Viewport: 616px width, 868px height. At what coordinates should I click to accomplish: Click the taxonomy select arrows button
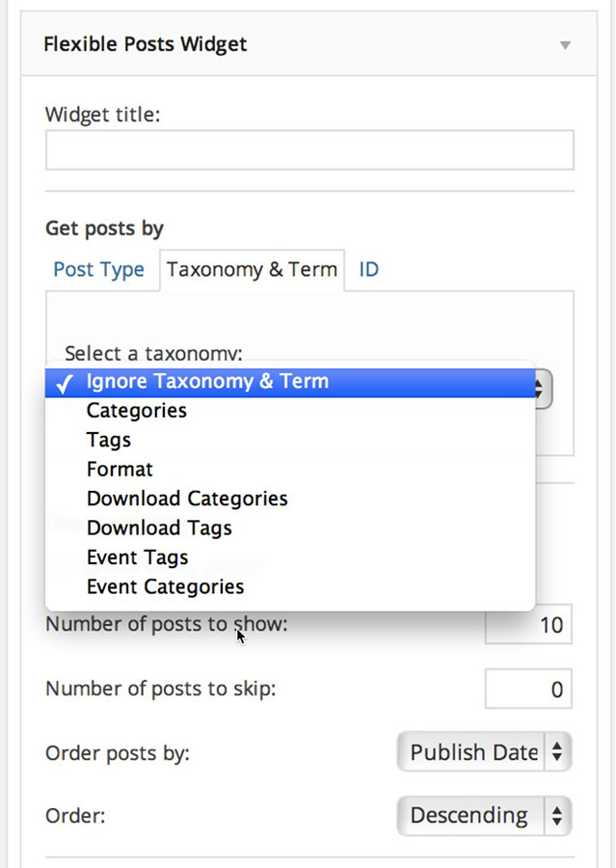542,388
